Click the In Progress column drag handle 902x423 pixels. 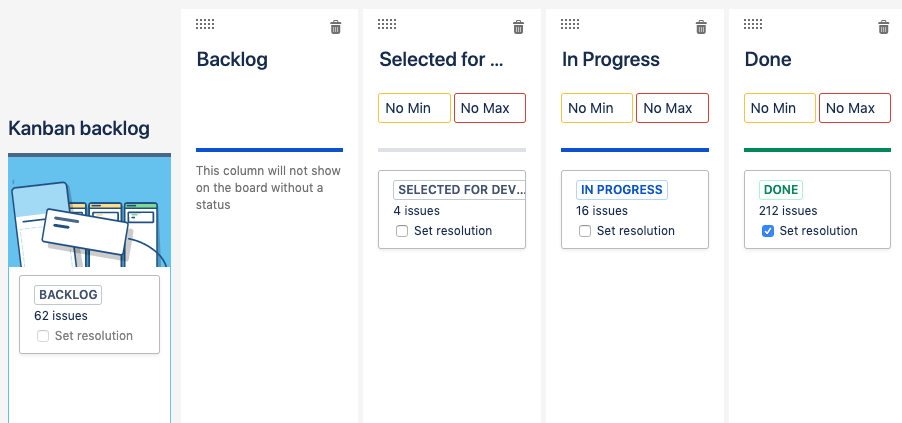coord(570,24)
